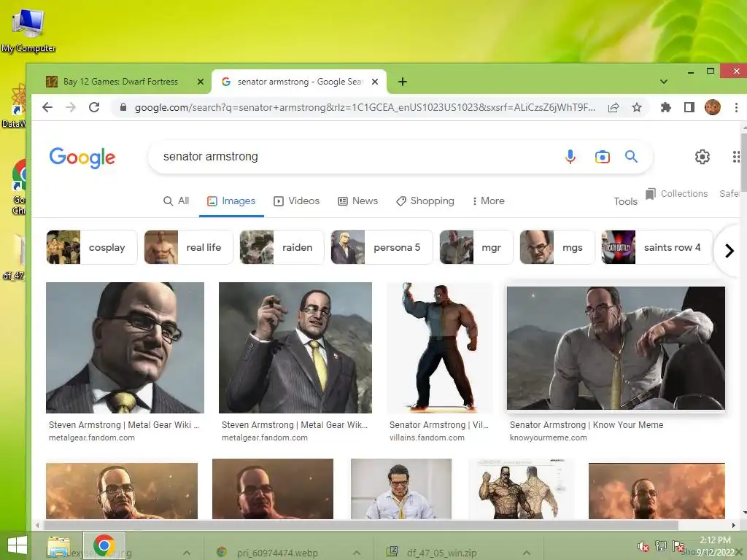The height and width of the screenshot is (560, 747).
Task: Select the raiden suggestion chip
Action: click(282, 247)
